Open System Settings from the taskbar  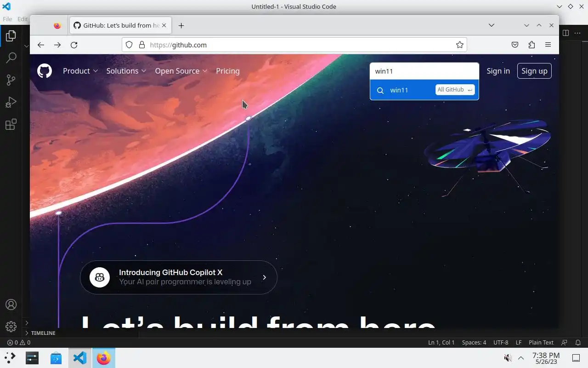pyautogui.click(x=32, y=358)
